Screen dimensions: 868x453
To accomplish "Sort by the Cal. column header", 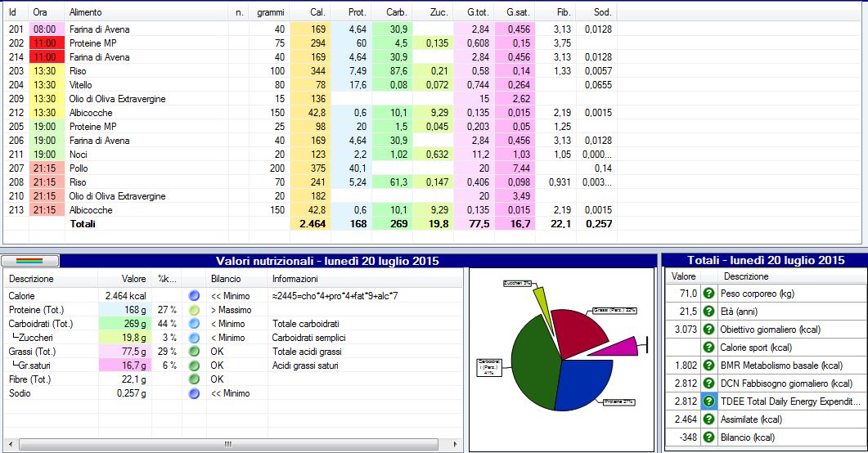I will (317, 13).
